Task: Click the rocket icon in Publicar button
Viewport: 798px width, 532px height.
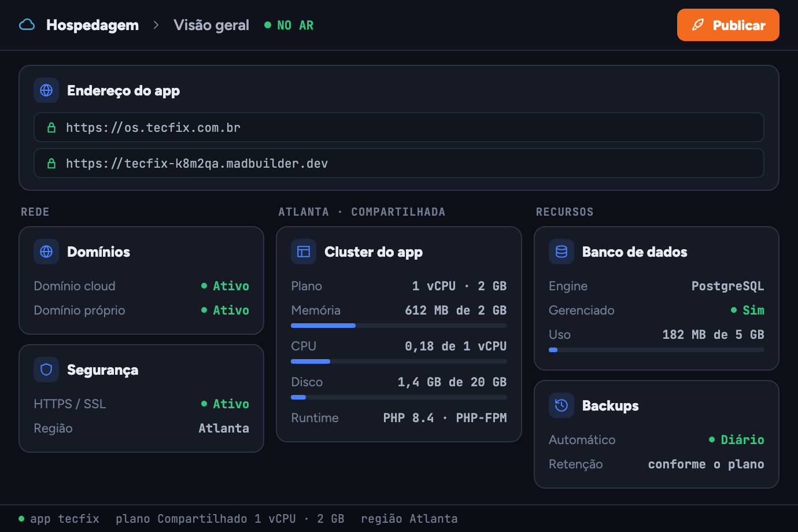Action: pos(698,25)
